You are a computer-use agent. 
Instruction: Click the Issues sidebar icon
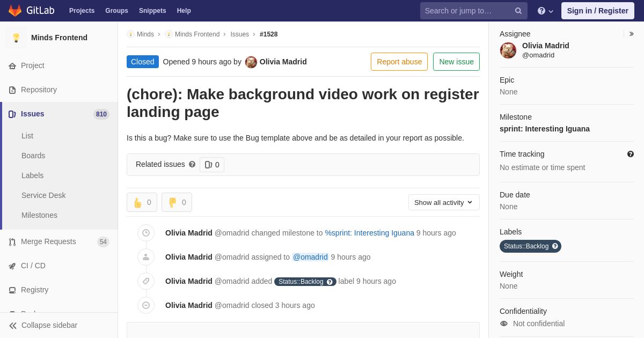pos(12,114)
